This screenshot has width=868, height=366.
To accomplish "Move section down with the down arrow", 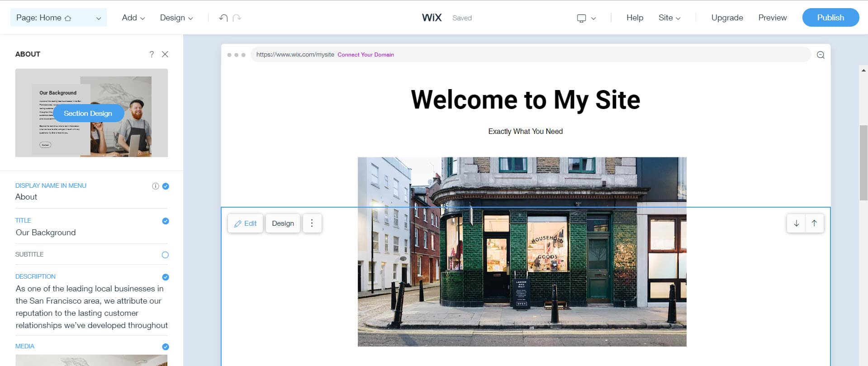I will [796, 223].
